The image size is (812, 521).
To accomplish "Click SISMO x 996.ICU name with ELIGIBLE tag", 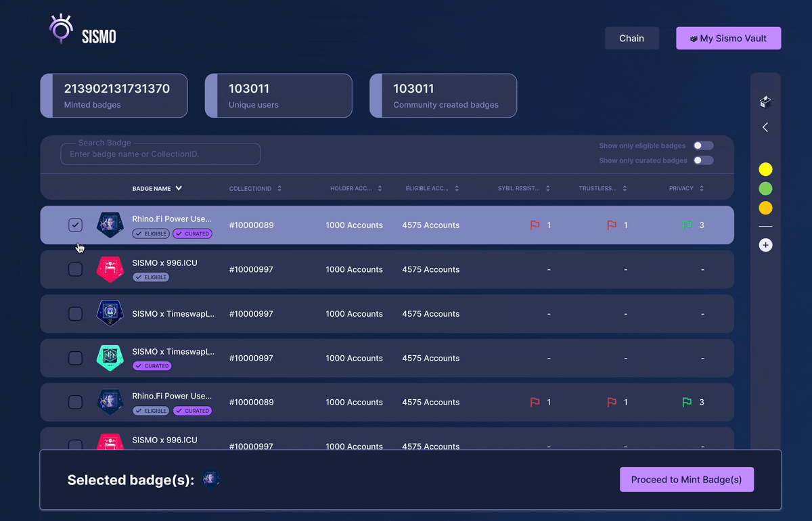I will point(164,263).
